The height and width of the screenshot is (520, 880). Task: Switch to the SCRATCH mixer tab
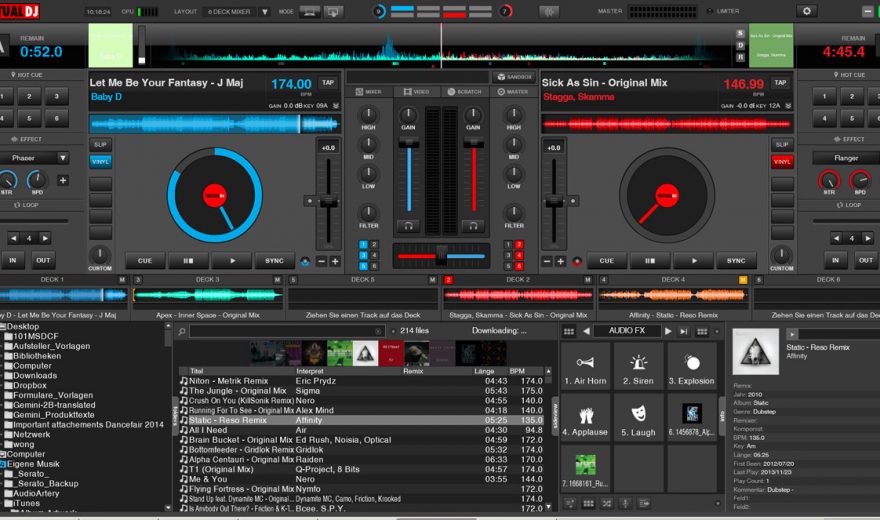[464, 92]
